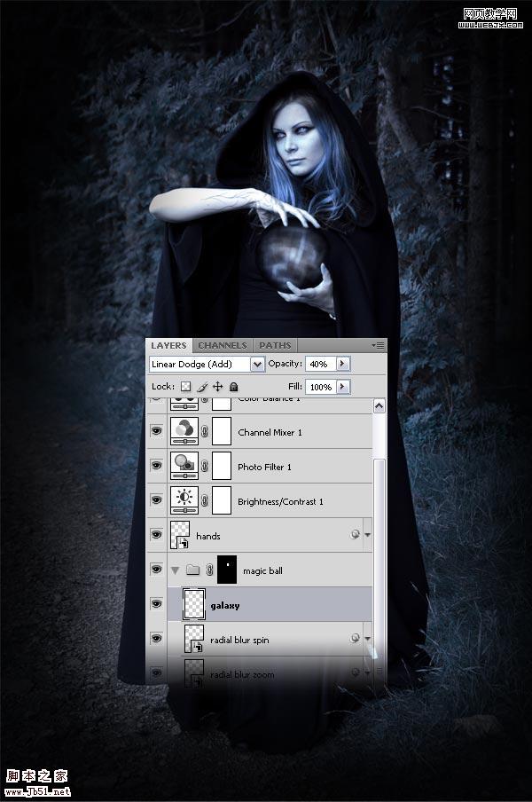This screenshot has height=802, width=532.
Task: Click link chain on Brightness/Contrast 1
Action: [205, 500]
